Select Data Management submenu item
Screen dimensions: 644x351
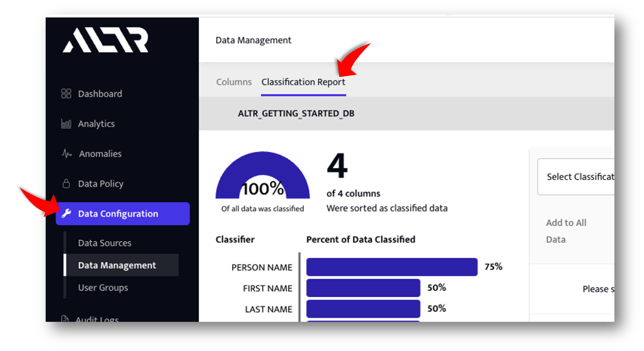click(117, 265)
